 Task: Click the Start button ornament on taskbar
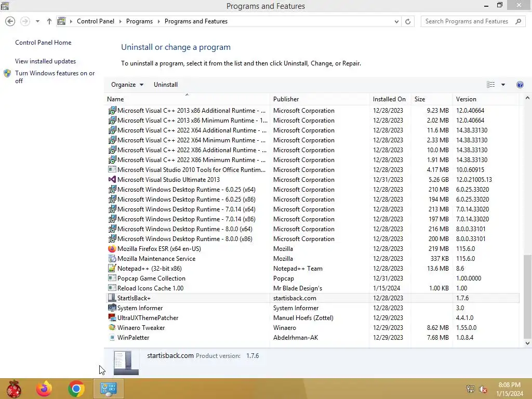[14, 389]
